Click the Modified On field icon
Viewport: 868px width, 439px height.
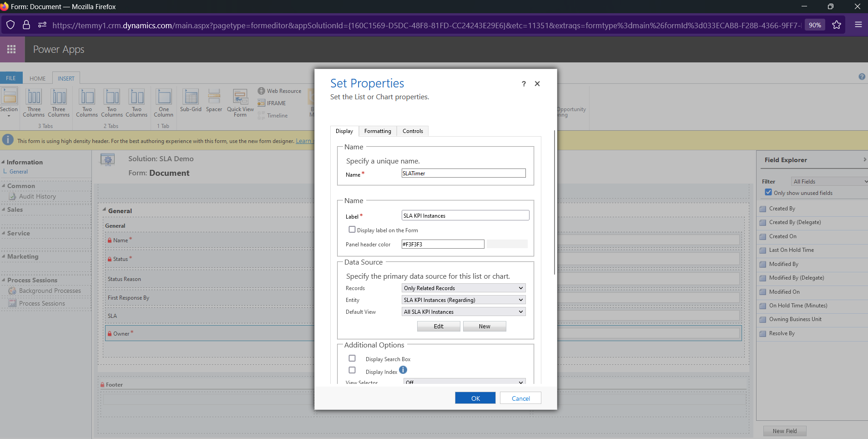pyautogui.click(x=763, y=292)
